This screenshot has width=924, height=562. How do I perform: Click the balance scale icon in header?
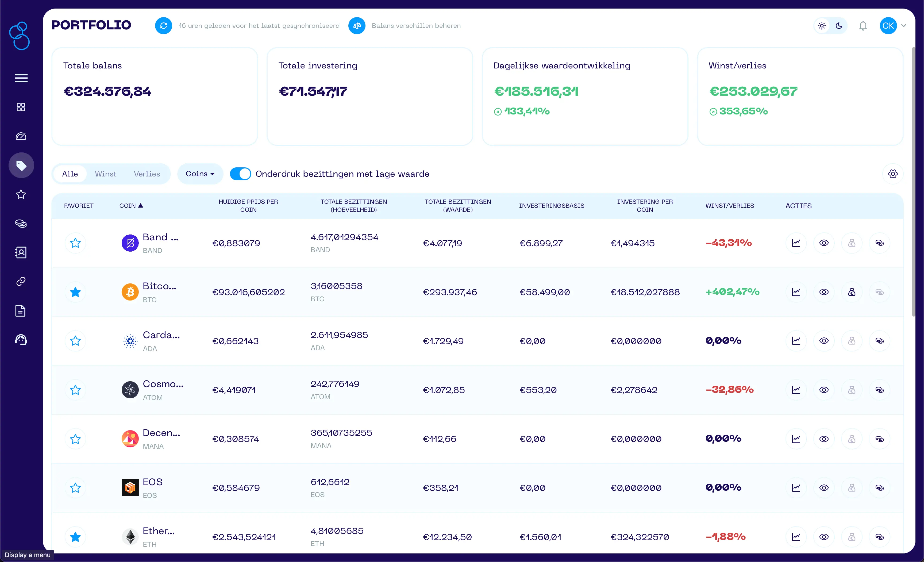point(357,25)
